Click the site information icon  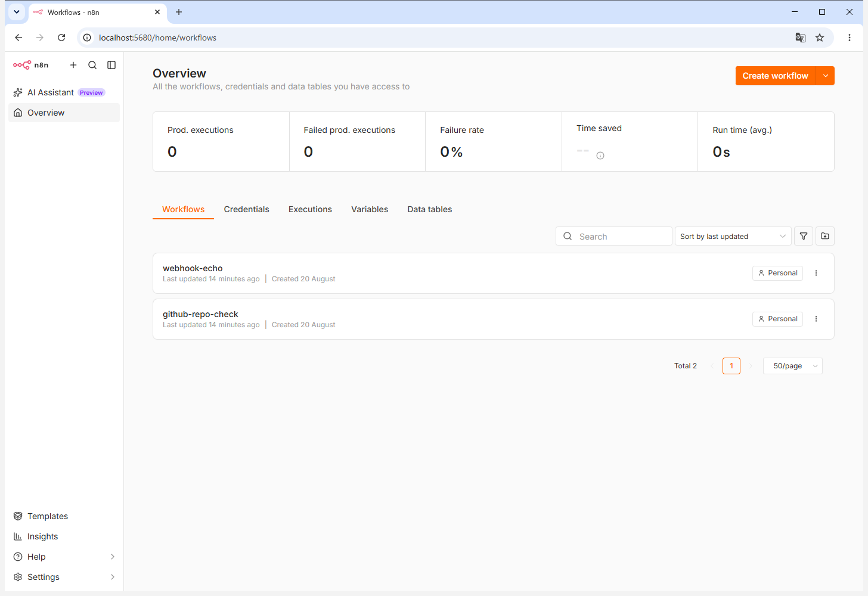87,38
